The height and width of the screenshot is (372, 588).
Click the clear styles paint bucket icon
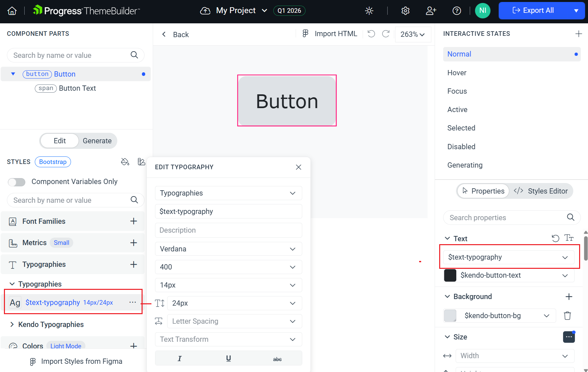tap(125, 162)
